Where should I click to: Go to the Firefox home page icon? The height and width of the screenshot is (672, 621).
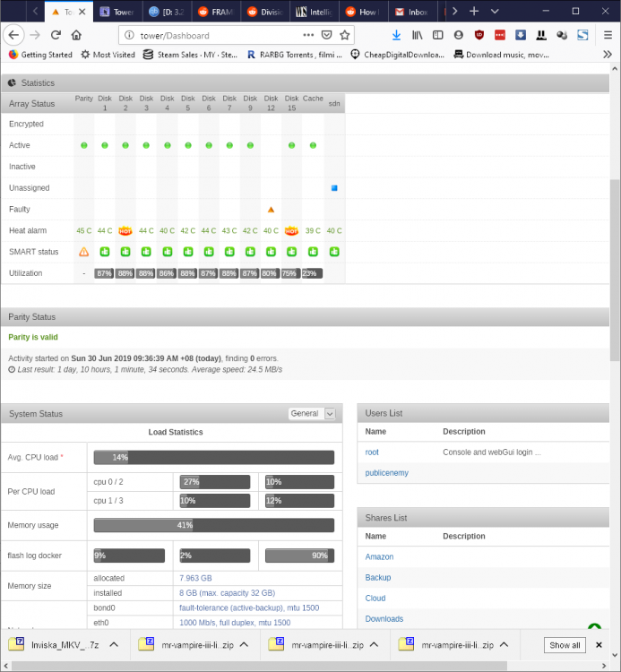pos(76,35)
